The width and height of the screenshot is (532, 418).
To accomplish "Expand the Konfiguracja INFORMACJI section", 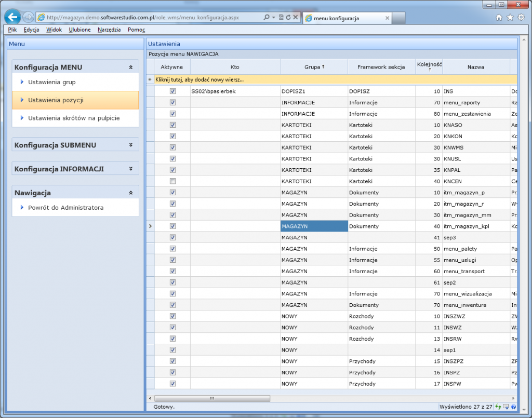I will [130, 169].
